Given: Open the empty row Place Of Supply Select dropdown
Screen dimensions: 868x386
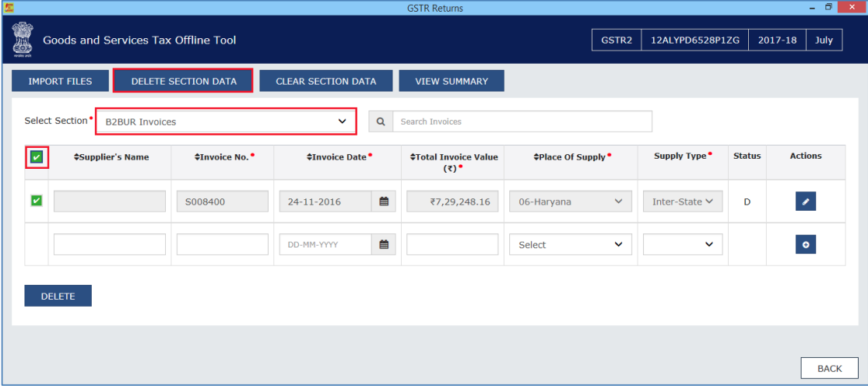Looking at the screenshot, I should [x=570, y=244].
